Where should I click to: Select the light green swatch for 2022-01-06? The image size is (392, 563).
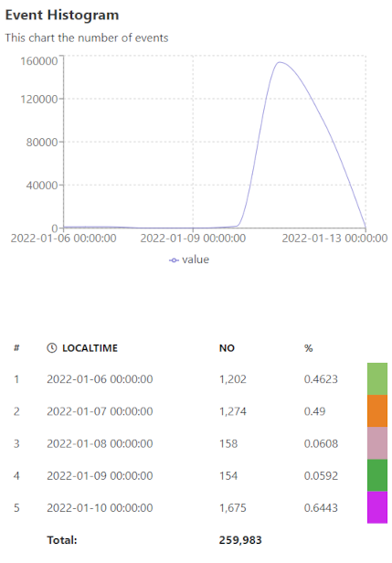click(x=377, y=378)
